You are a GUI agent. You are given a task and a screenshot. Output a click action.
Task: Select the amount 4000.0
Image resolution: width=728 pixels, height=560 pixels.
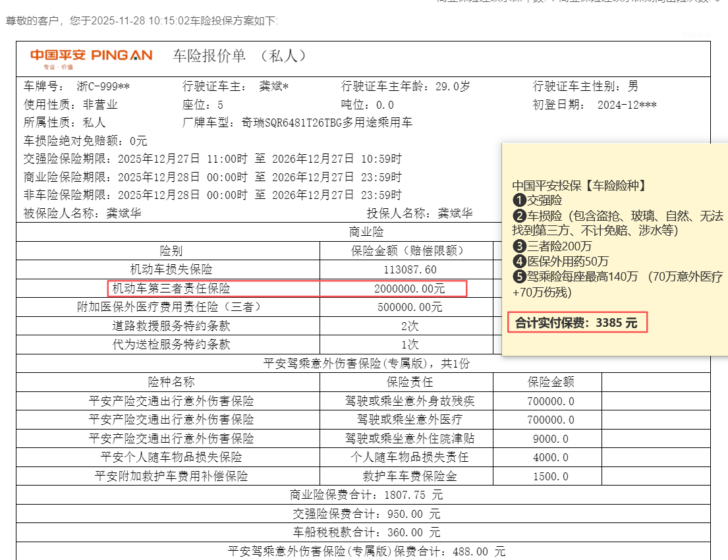coord(551,457)
